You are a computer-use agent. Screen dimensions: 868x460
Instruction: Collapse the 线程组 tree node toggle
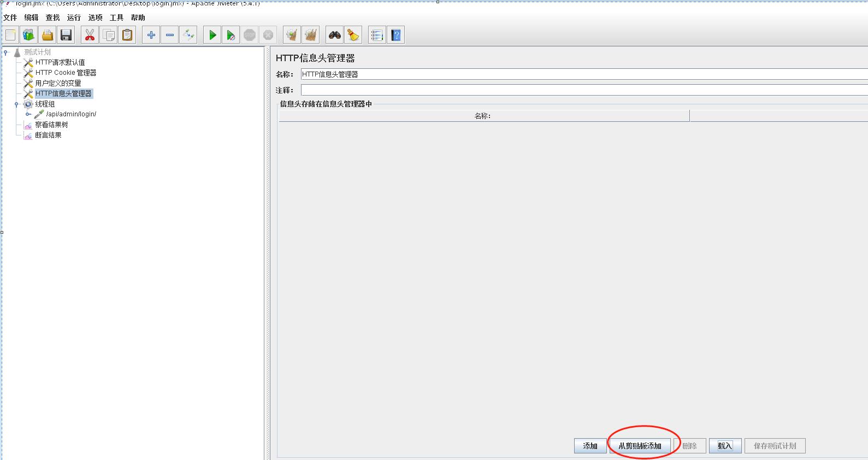pyautogui.click(x=16, y=104)
